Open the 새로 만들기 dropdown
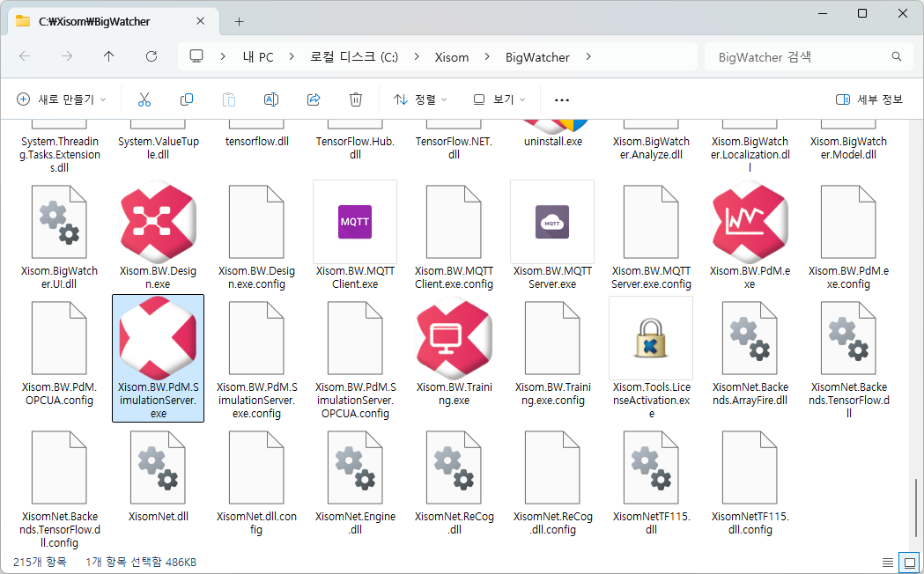 [x=62, y=99]
